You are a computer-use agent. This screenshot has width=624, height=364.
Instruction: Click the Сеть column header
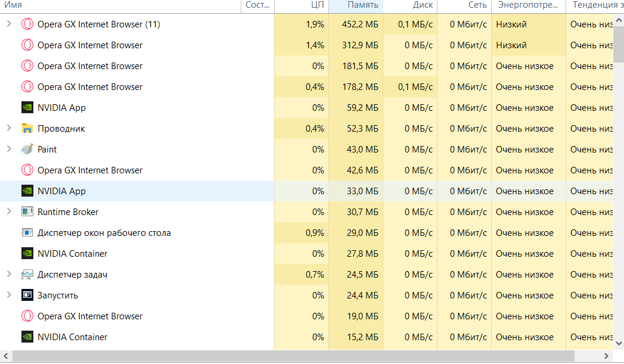[x=464, y=5]
